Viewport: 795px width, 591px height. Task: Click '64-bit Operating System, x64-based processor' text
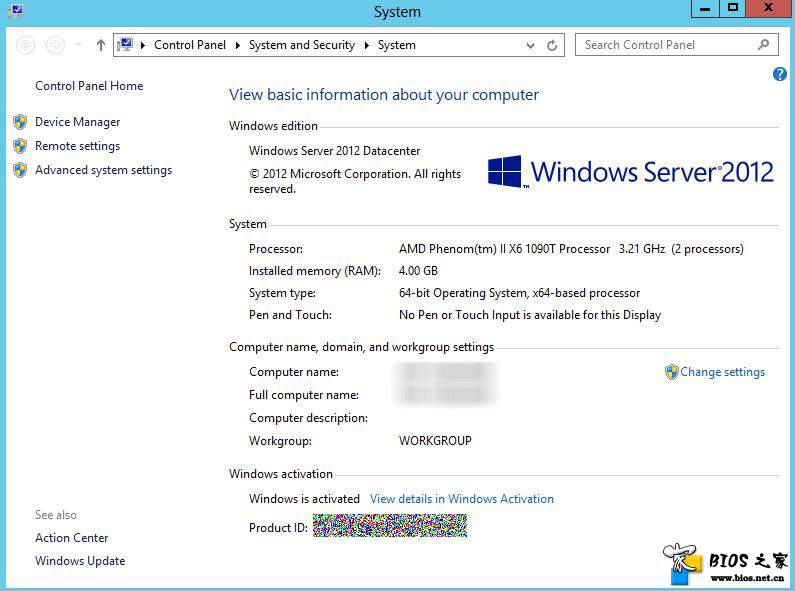pos(520,293)
